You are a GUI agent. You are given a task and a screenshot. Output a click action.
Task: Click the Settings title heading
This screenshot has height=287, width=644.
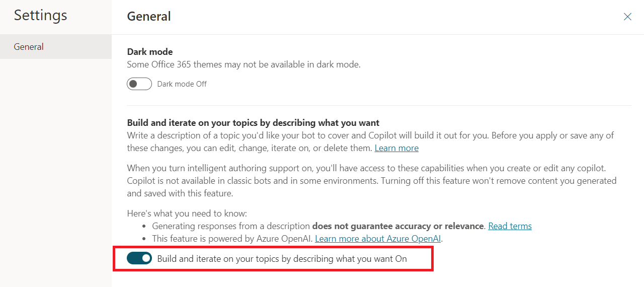(x=40, y=15)
